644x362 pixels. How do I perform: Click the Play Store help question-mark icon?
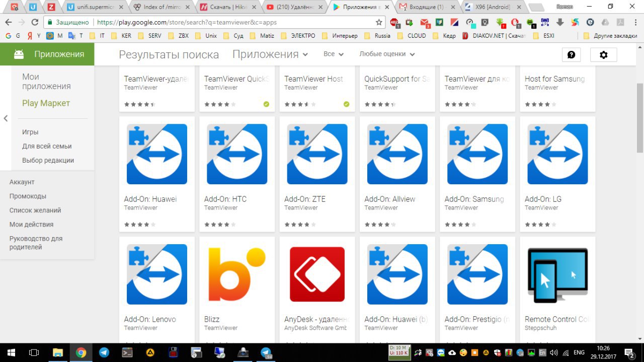click(x=571, y=55)
